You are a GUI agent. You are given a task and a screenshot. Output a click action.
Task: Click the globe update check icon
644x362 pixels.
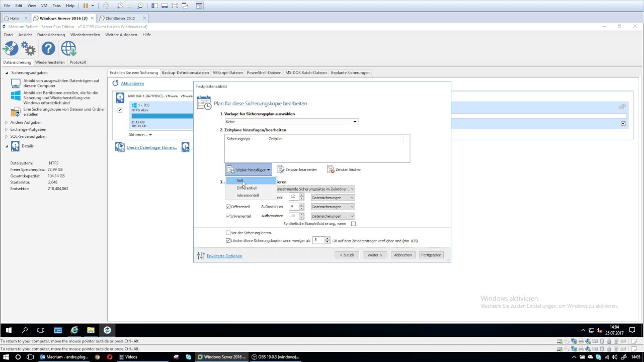(68, 49)
